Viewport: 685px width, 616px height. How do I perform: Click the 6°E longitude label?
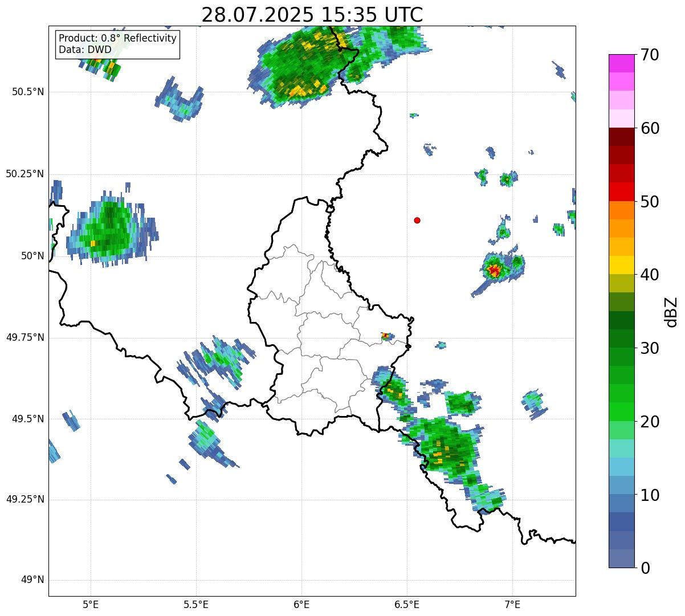(301, 604)
